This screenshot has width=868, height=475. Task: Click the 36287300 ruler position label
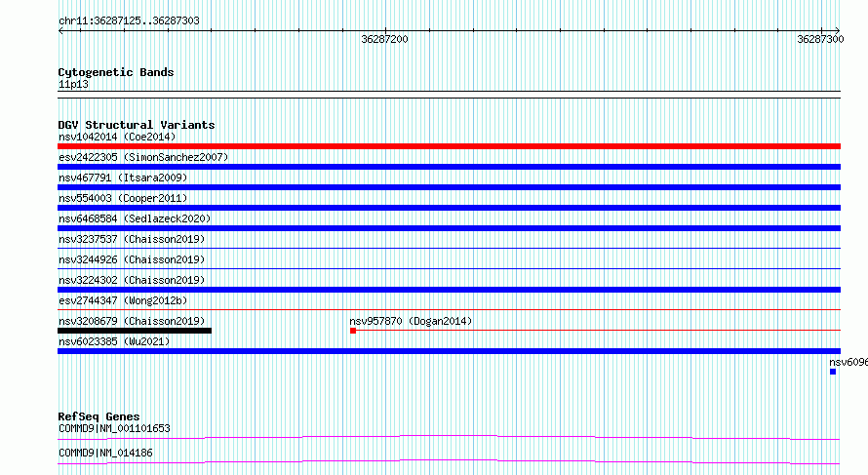click(820, 39)
